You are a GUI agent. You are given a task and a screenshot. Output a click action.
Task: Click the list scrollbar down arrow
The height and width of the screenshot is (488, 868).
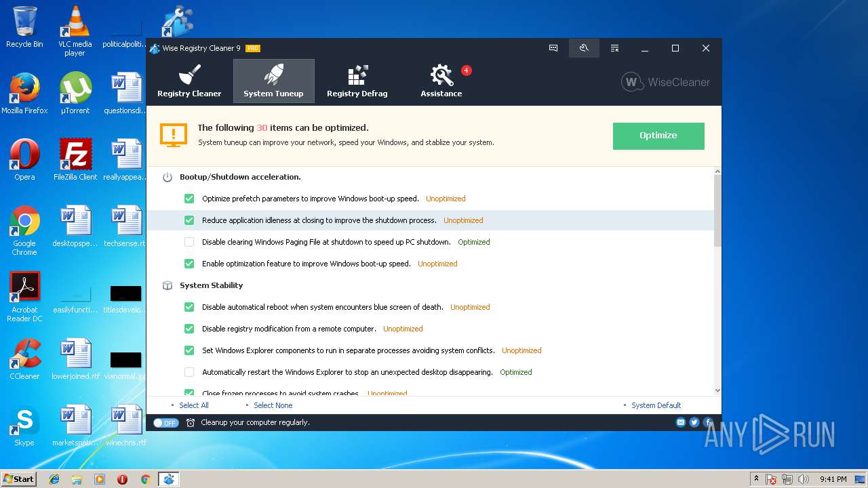[x=717, y=390]
